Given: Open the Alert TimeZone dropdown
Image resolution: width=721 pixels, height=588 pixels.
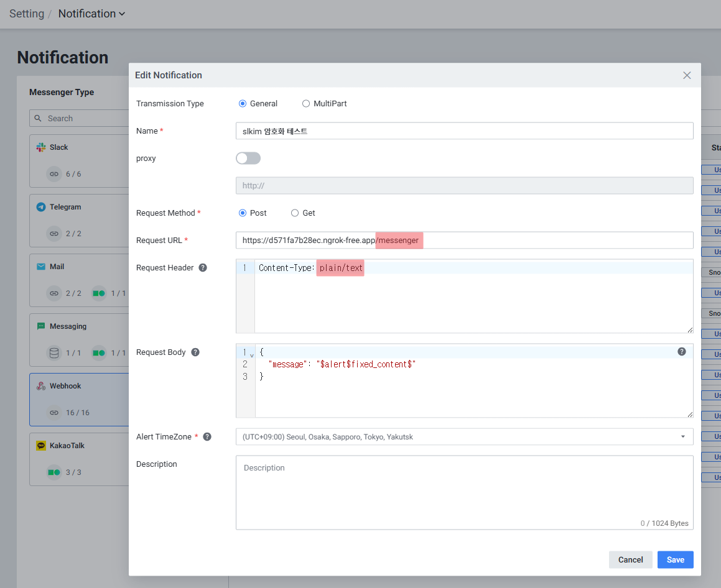Looking at the screenshot, I should click(x=464, y=437).
